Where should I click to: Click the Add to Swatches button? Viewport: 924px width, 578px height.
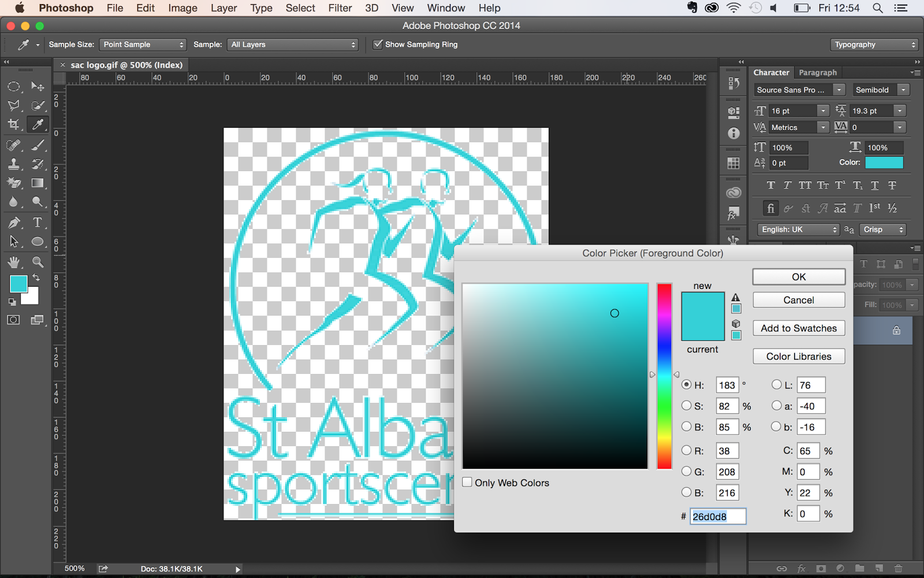click(799, 328)
